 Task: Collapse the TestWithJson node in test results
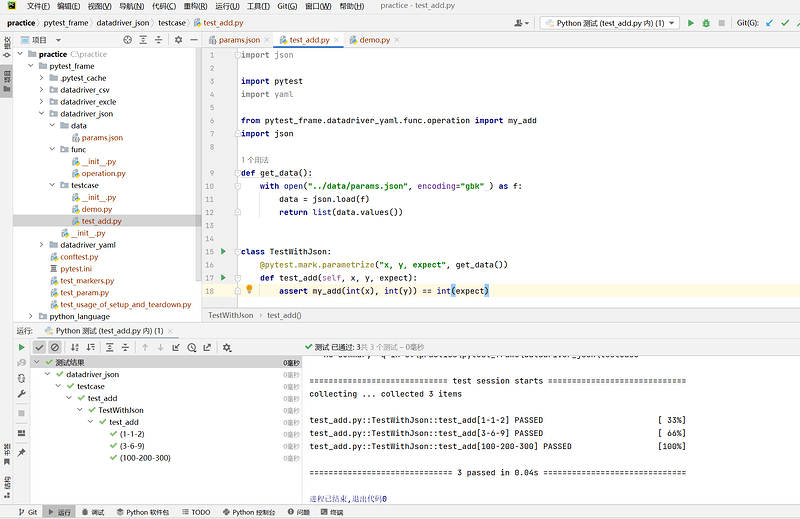[x=80, y=410]
